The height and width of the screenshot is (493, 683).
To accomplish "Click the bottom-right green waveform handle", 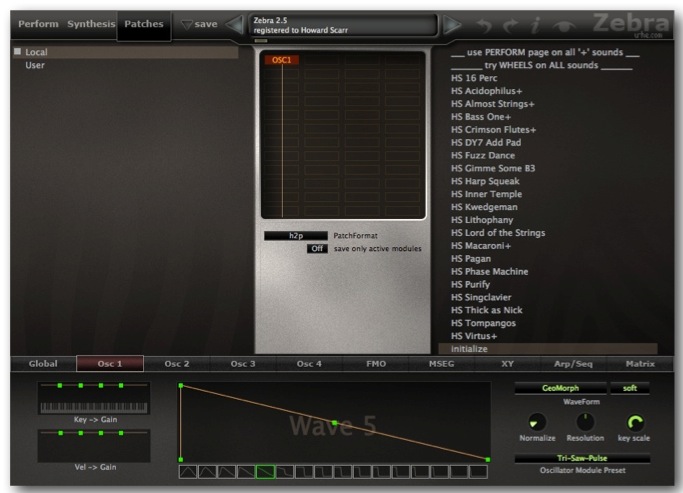I will pos(488,459).
